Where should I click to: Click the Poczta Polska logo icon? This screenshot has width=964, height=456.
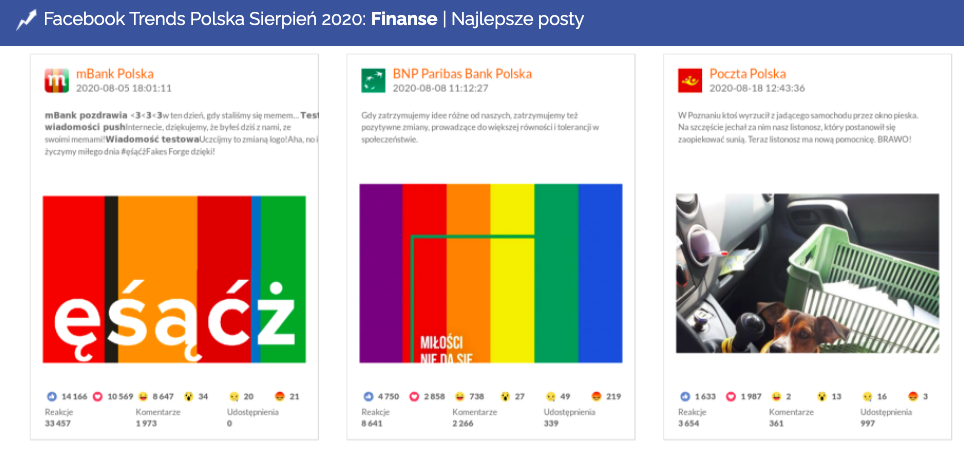690,80
